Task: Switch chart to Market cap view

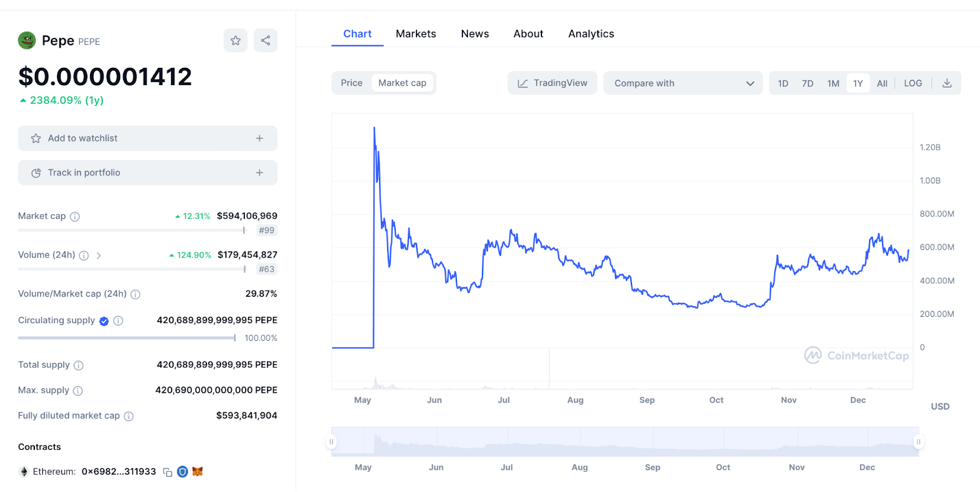Action: 402,83
